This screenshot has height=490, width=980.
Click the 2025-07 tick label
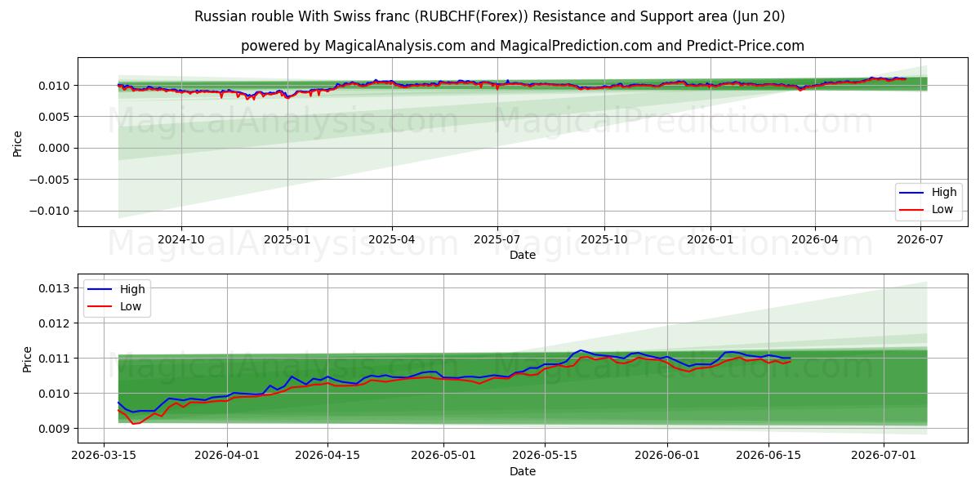click(x=497, y=239)
